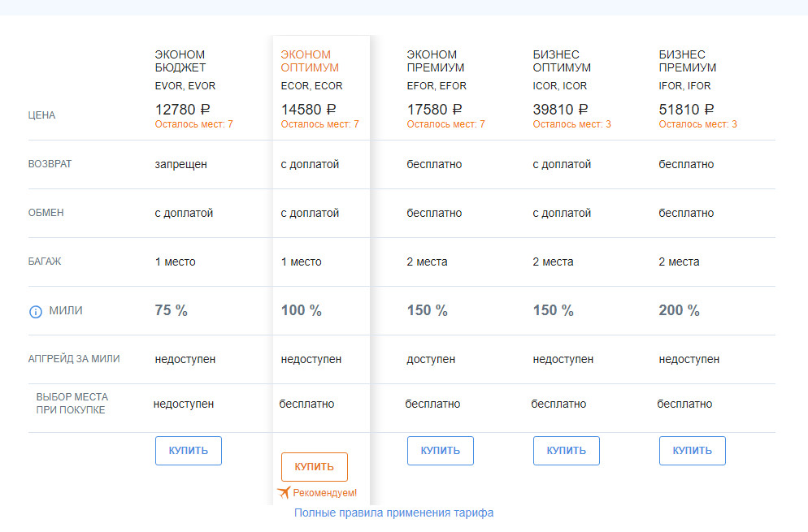Click the 51810 ₽ price
Viewport: 808px width, 532px height.
687,109
